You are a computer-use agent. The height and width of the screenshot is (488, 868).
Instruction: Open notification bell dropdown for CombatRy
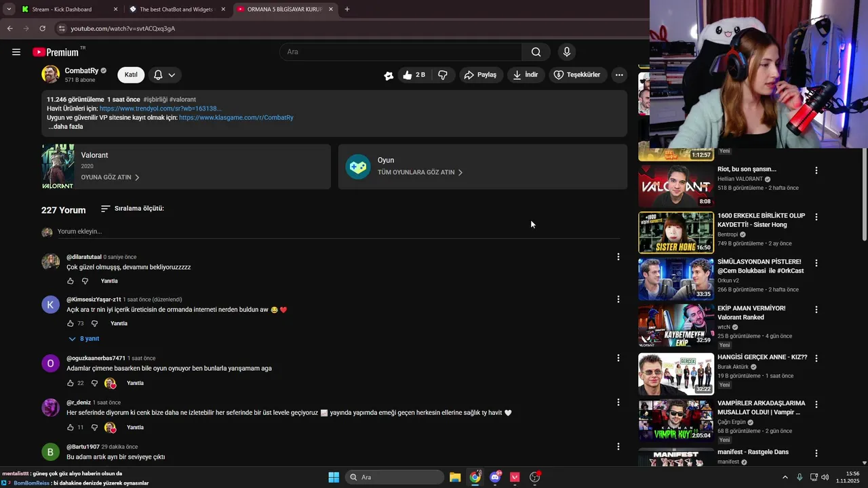tap(164, 75)
